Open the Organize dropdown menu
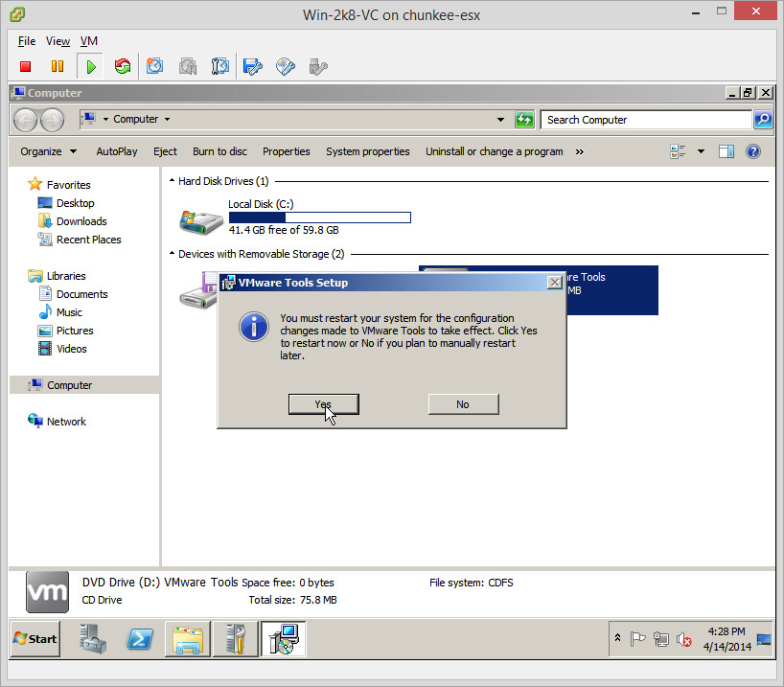Viewport: 784px width, 687px height. (48, 151)
